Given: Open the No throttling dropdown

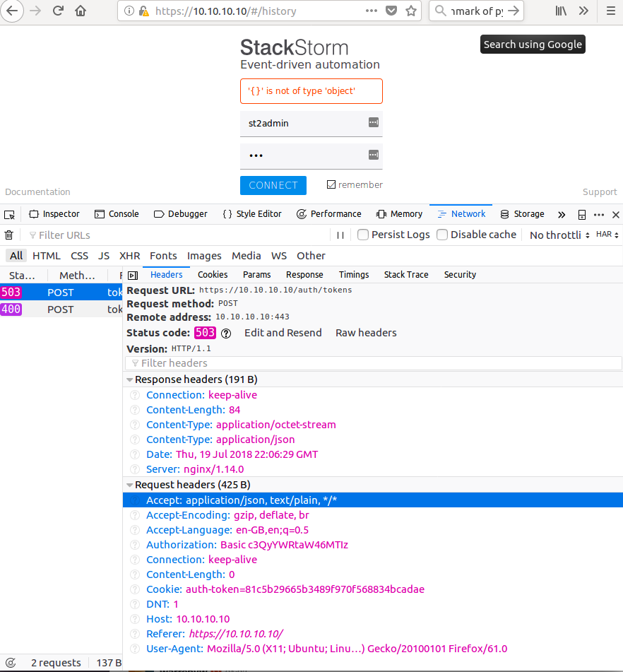Looking at the screenshot, I should click(x=558, y=235).
